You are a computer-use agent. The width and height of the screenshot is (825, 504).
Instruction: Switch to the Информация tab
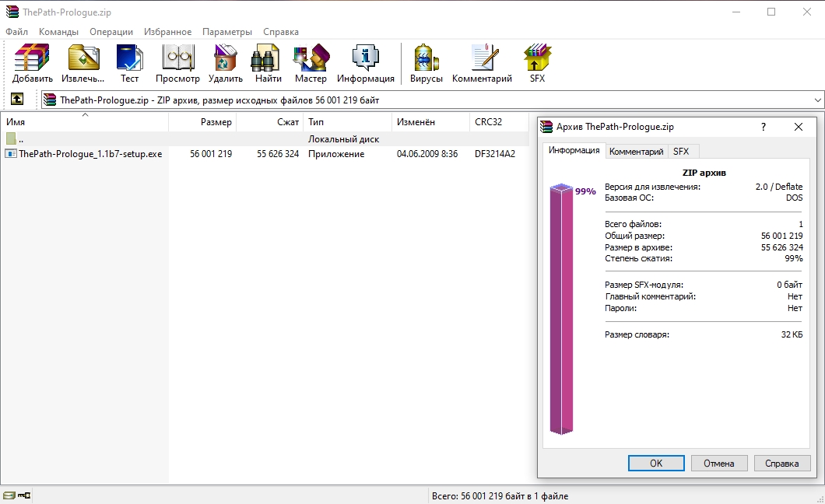click(574, 150)
